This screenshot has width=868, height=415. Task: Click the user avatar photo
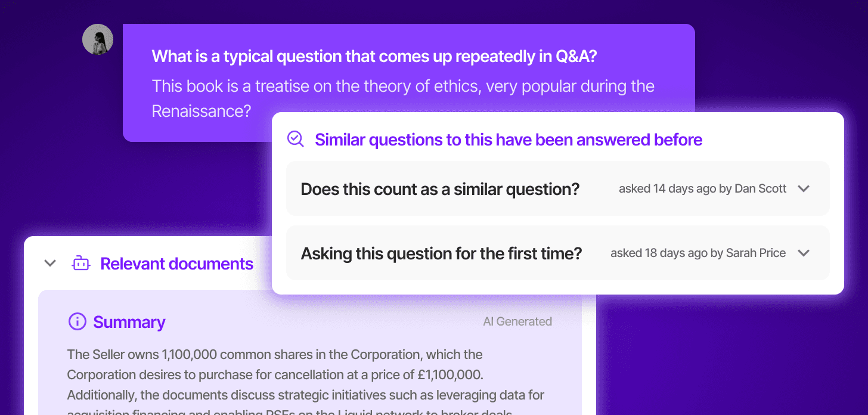[98, 39]
